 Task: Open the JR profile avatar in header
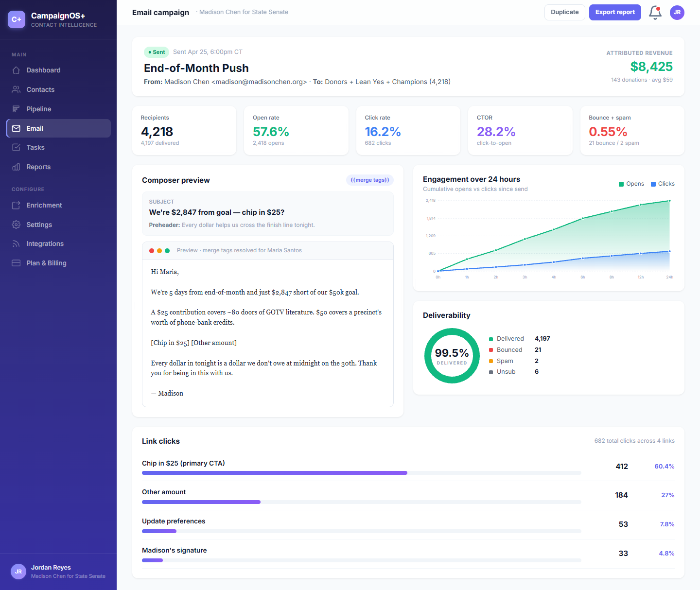[x=677, y=13]
